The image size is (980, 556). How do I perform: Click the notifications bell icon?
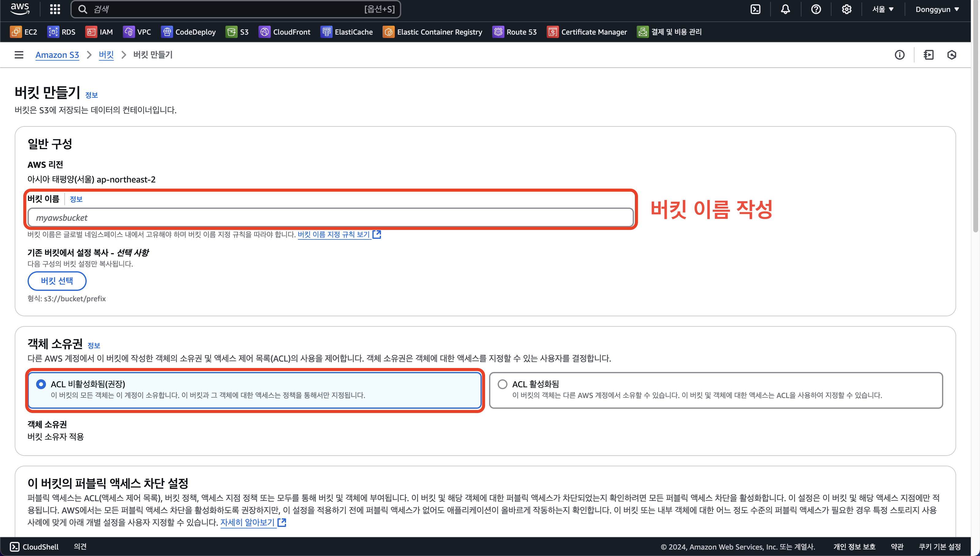pyautogui.click(x=785, y=9)
